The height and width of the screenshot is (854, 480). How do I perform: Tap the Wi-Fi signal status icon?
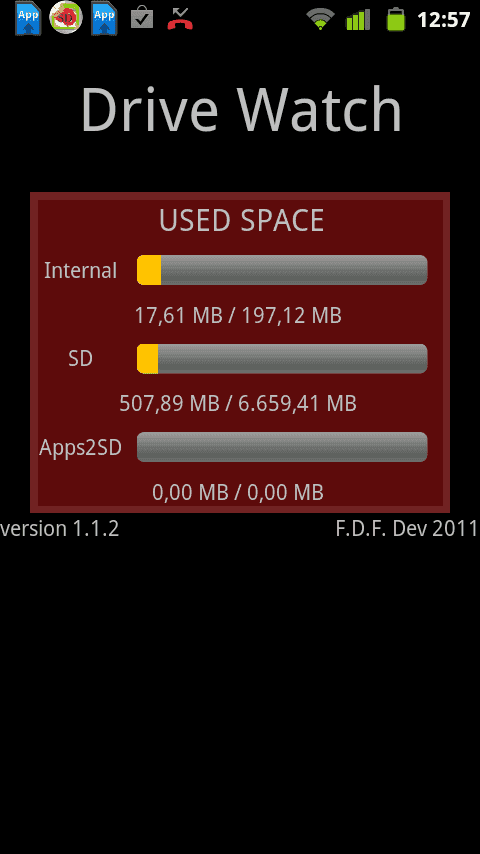pyautogui.click(x=320, y=19)
